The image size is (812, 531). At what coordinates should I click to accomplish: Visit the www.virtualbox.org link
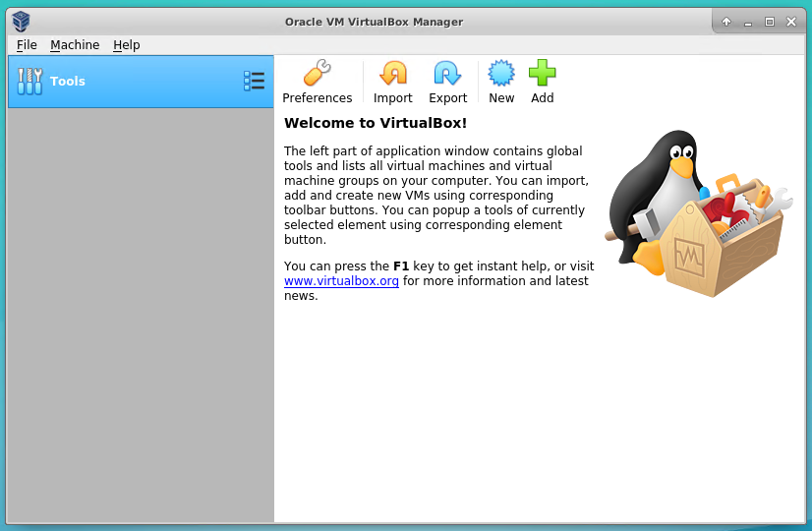click(x=341, y=281)
